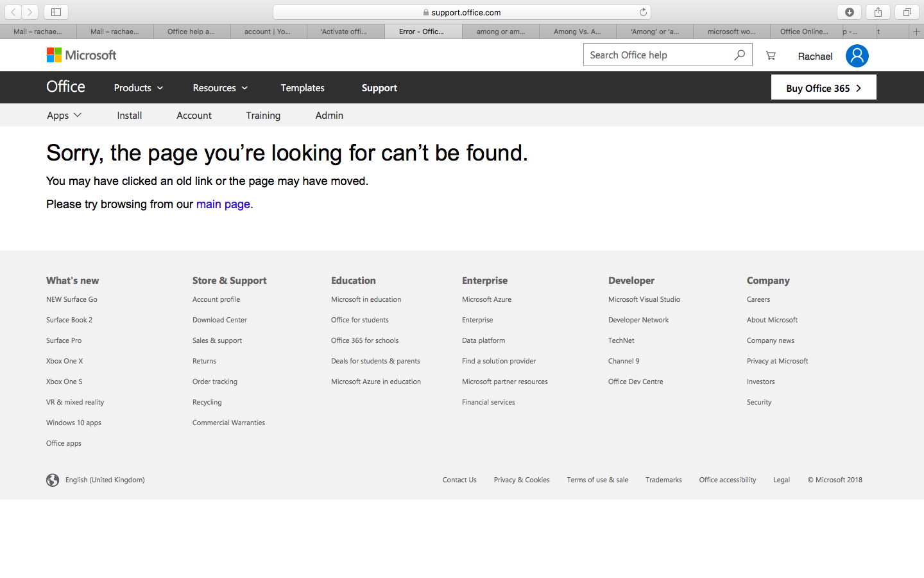
Task: Open the NEW Surface Go link
Action: coord(72,299)
